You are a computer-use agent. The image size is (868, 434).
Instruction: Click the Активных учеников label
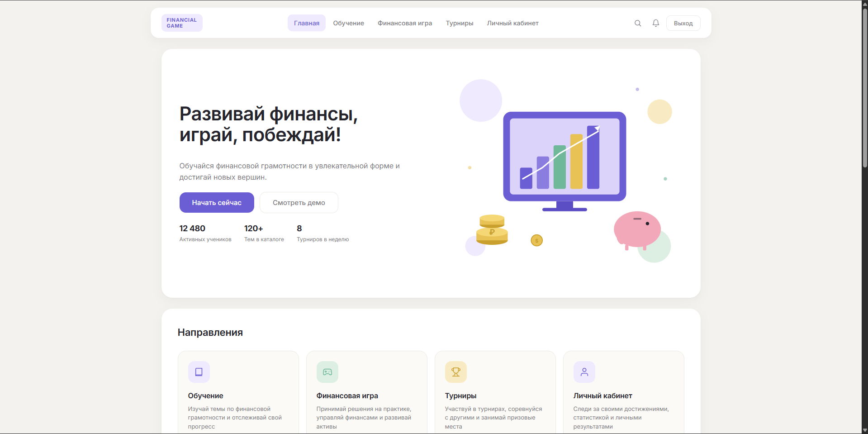pyautogui.click(x=205, y=239)
